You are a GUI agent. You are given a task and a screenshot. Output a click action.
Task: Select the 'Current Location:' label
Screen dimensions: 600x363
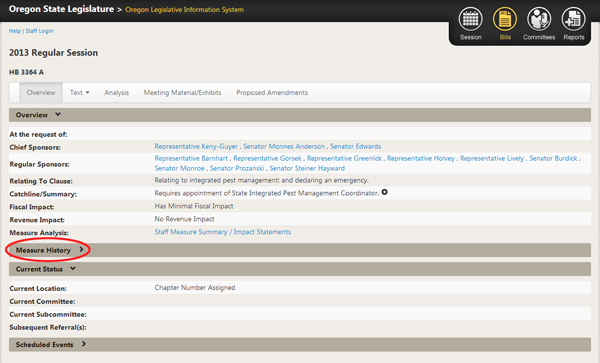pos(38,289)
